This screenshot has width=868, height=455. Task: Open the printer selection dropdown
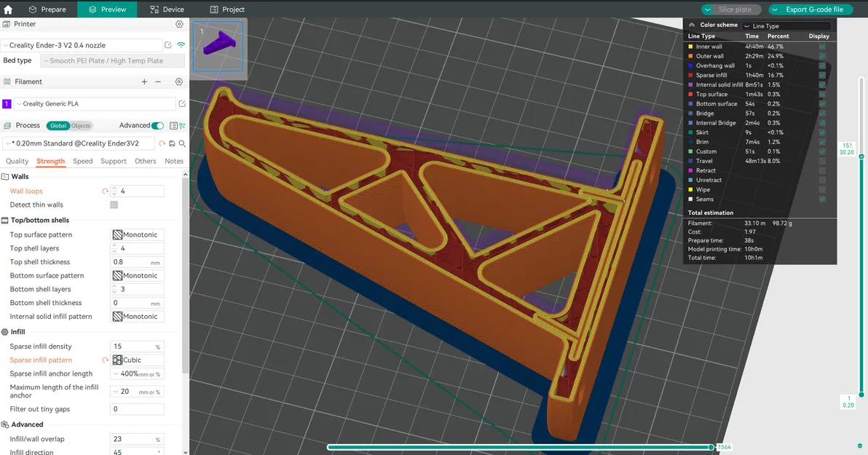click(x=82, y=45)
